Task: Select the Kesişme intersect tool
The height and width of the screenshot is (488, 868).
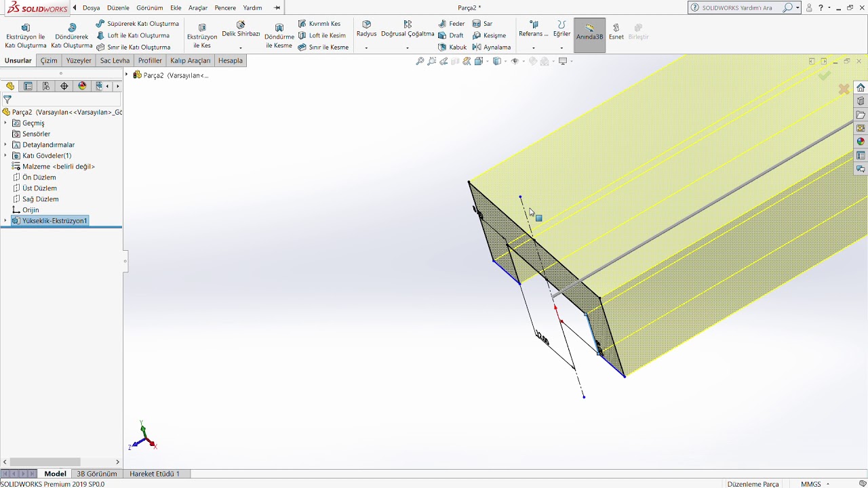Action: click(x=490, y=35)
